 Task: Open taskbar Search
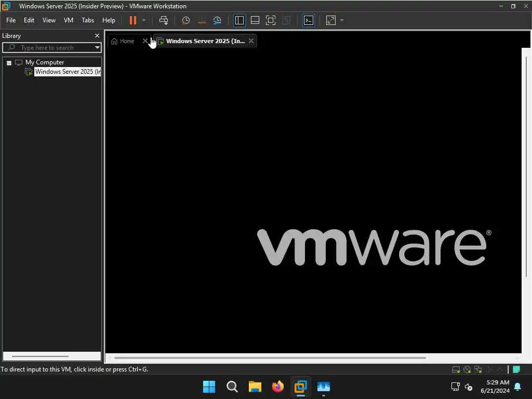(232, 387)
